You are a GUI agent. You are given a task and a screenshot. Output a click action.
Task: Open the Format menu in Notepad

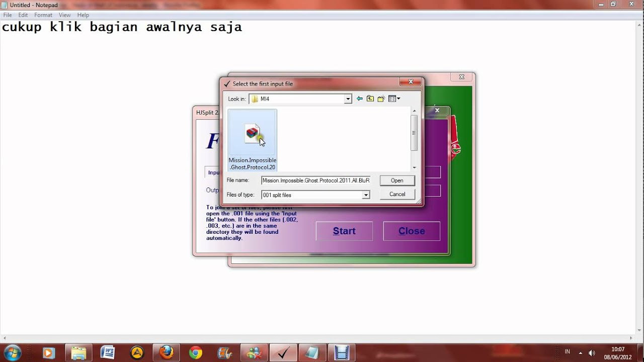point(43,15)
